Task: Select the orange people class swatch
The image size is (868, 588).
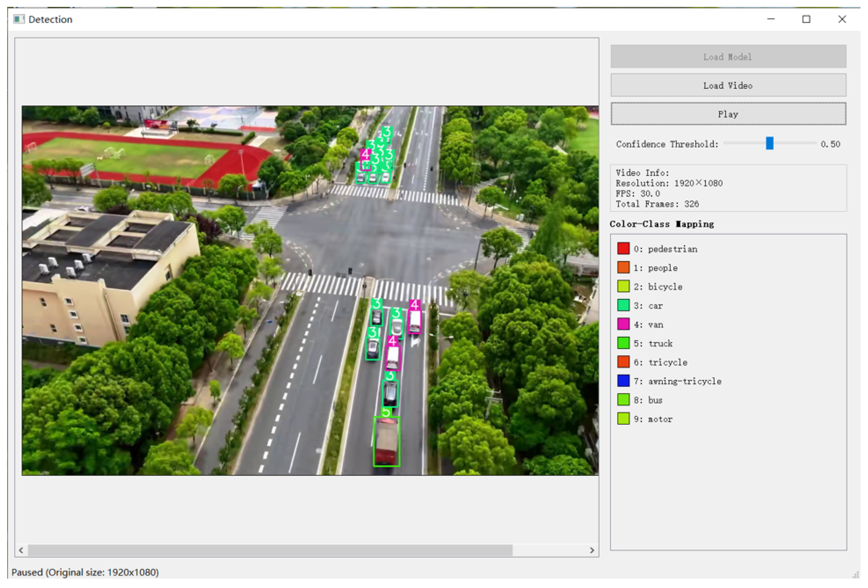Action: (x=623, y=267)
